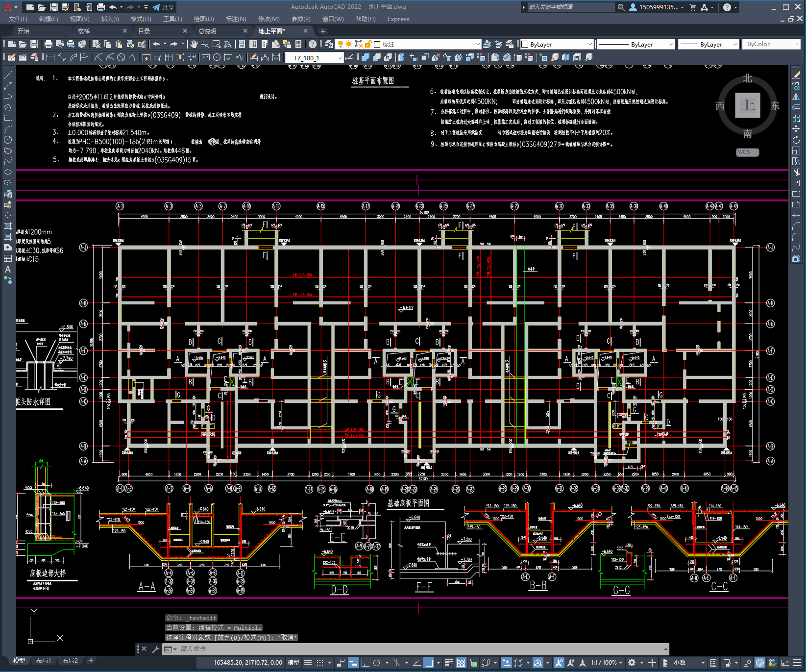The image size is (806, 672).
Task: Open the 文件(F) menu
Action: (18, 19)
